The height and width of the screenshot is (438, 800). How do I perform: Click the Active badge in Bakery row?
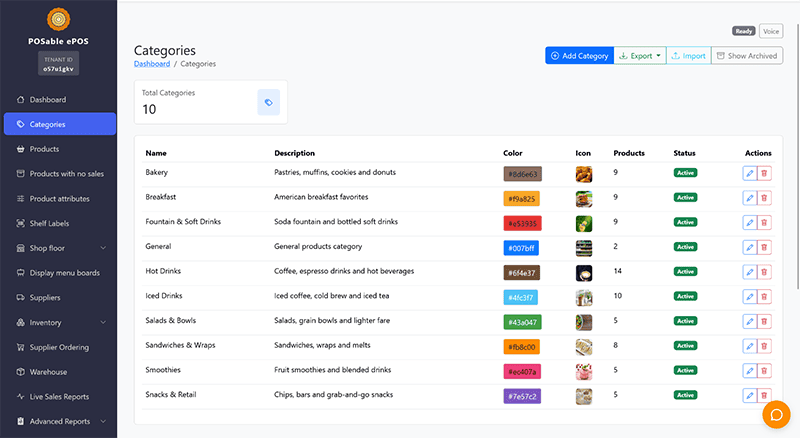685,173
